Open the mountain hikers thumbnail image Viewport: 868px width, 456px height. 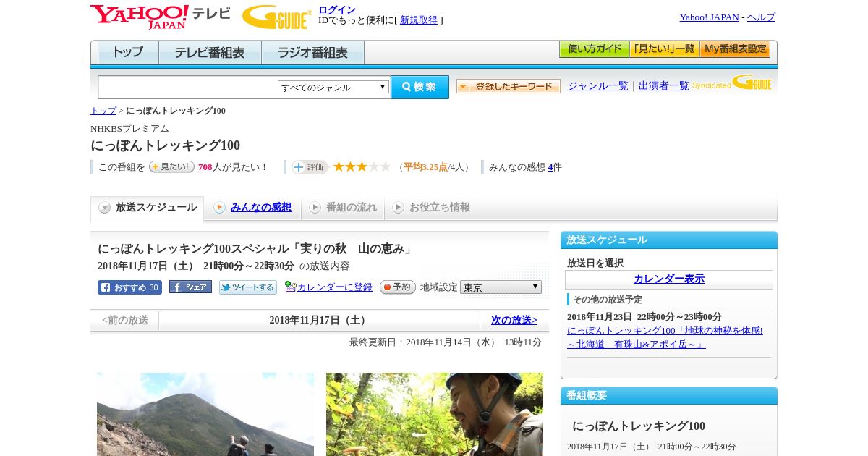(205, 414)
